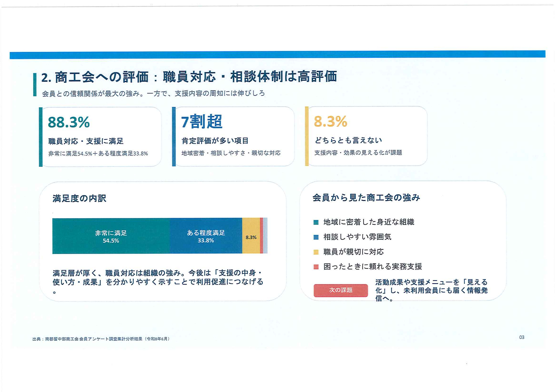Screen dimensions: 555x392
Task: Click the orange 8.3% card figure
Action: tap(330, 121)
